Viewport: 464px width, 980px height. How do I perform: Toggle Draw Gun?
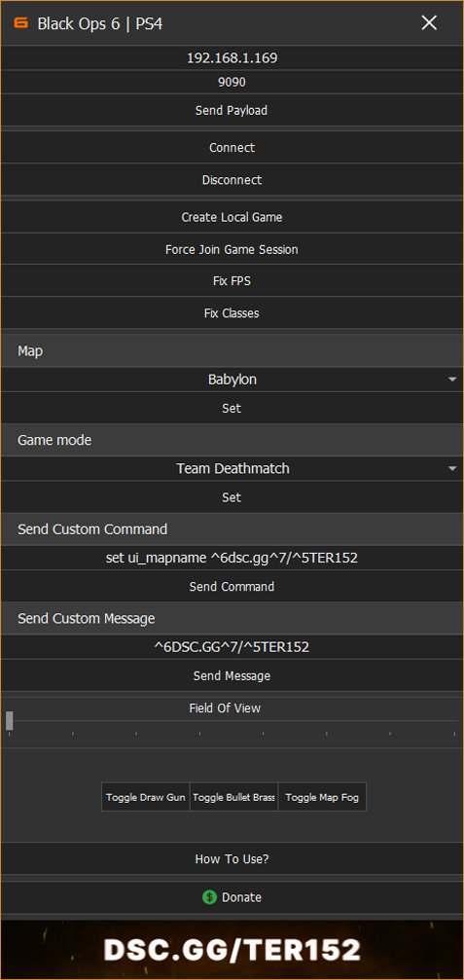click(146, 797)
